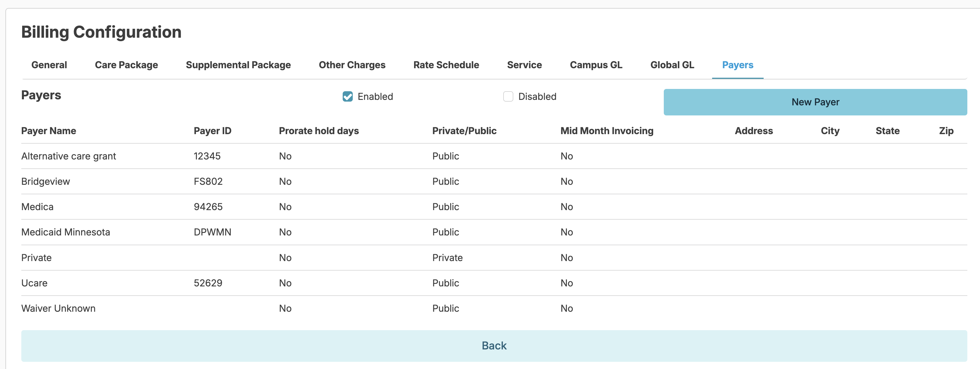The width and height of the screenshot is (980, 369).
Task: Select the Other Charges tab
Action: tap(352, 65)
